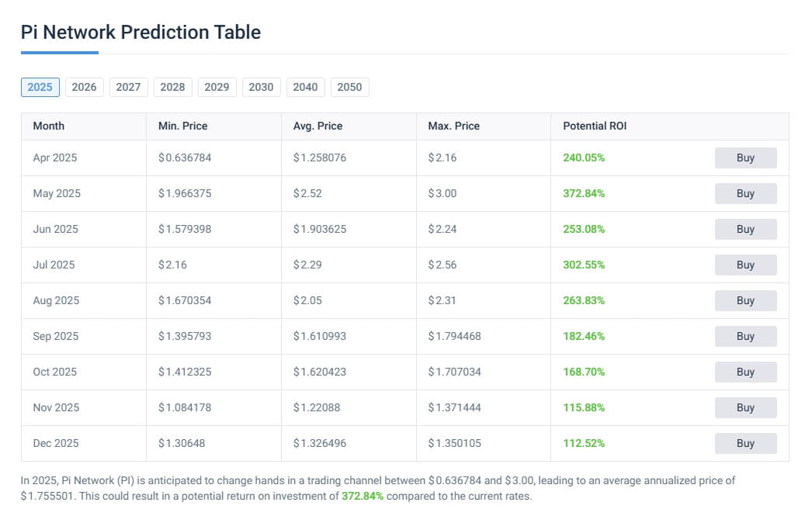
Task: Show the 2028 predictions tab
Action: (172, 87)
